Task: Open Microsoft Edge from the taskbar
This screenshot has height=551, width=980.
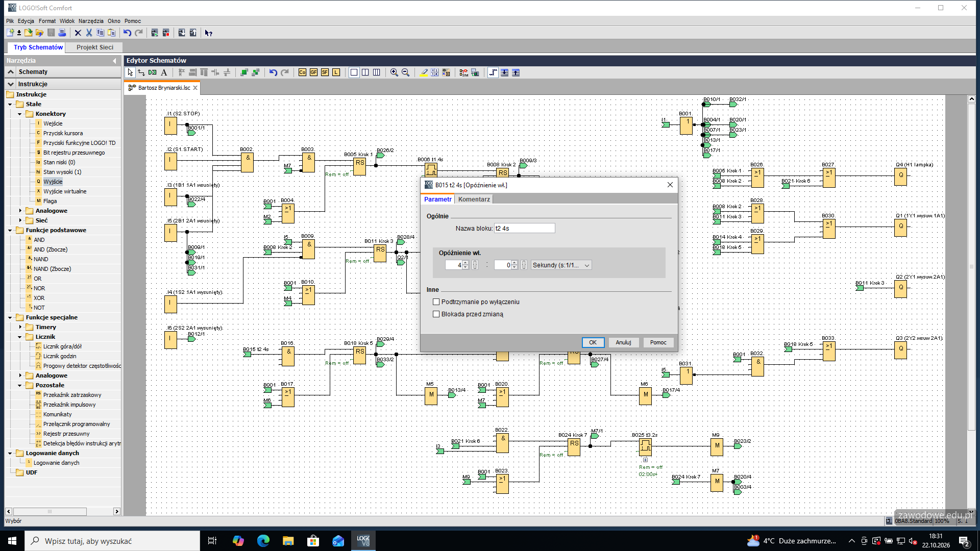Action: pyautogui.click(x=263, y=541)
